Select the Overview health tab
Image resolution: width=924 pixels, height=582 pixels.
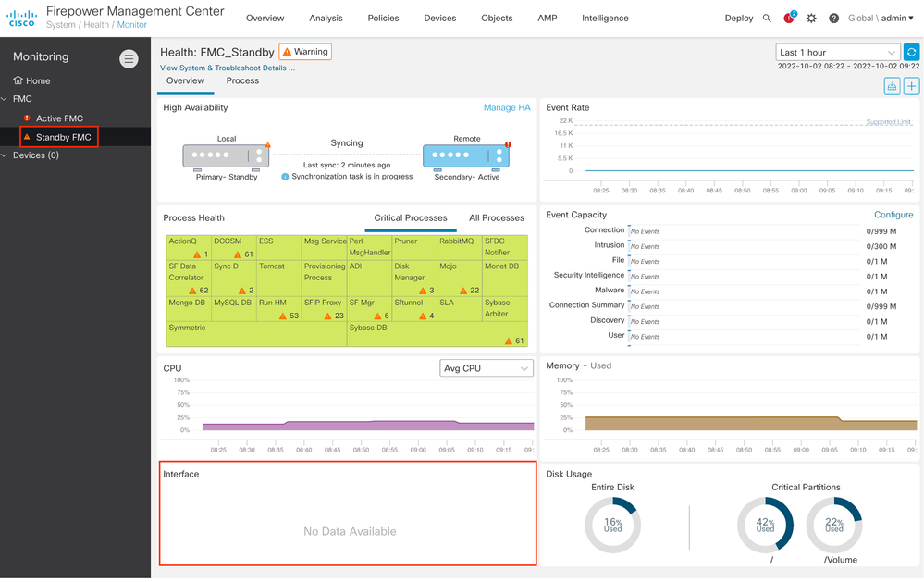186,80
